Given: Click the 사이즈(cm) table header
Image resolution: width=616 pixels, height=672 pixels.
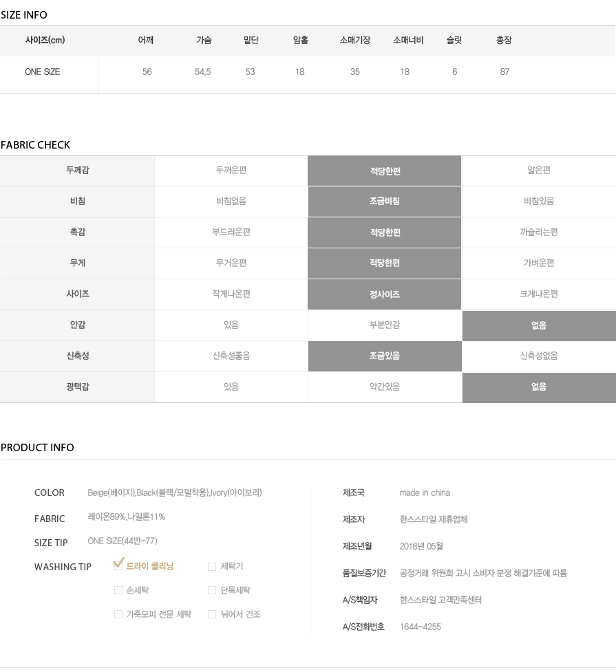Looking at the screenshot, I should tap(45, 41).
